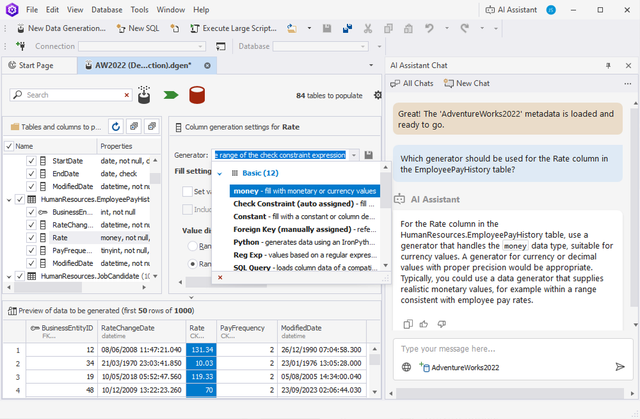This screenshot has height=419, width=640.
Task: Toggle the PayFrequency column checkbox
Action: coord(31,251)
